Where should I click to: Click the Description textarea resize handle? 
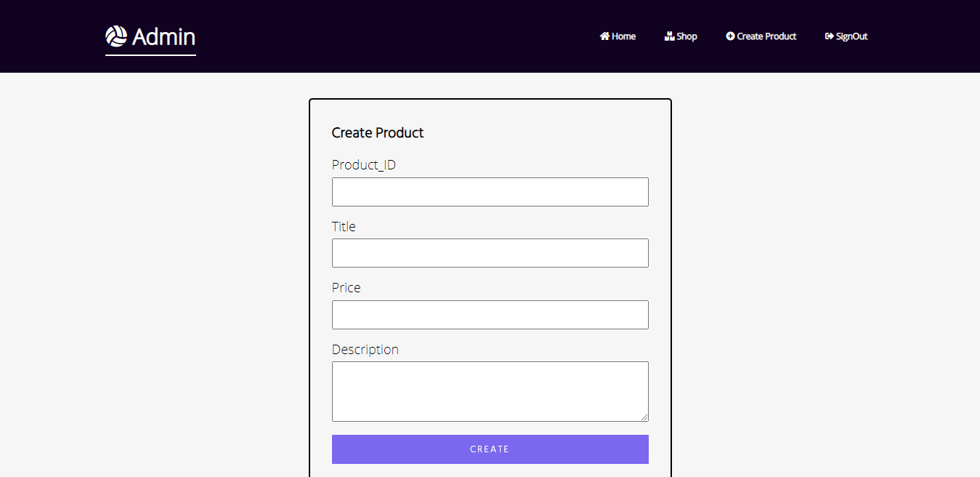tap(644, 417)
